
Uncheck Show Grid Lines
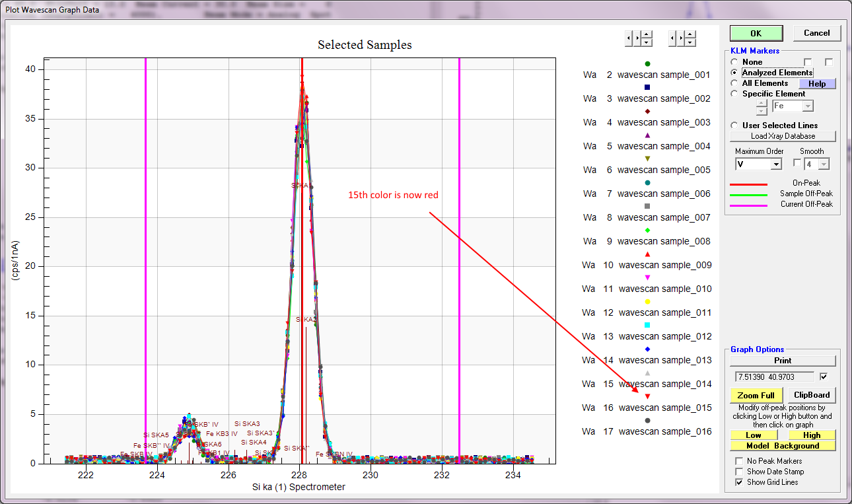pyautogui.click(x=739, y=482)
